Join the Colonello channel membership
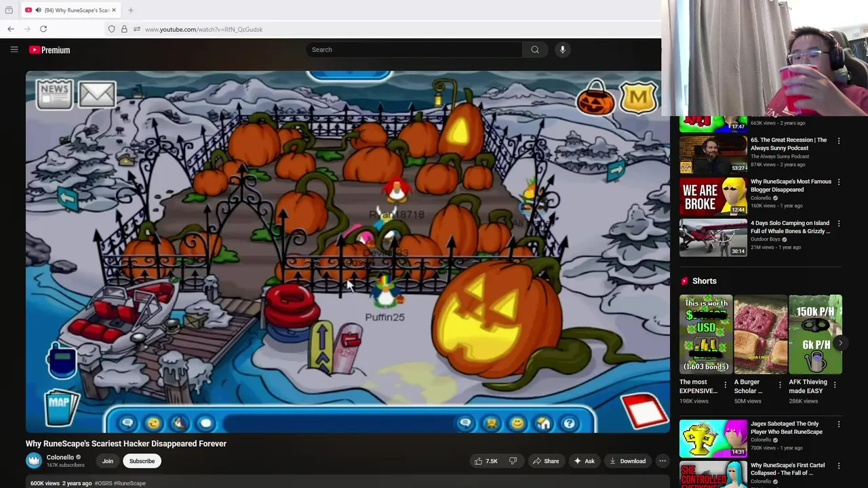This screenshot has width=868, height=488. click(108, 461)
